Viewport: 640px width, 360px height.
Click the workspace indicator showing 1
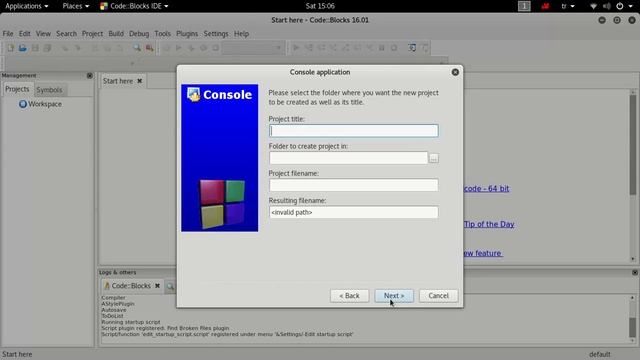(524, 6)
